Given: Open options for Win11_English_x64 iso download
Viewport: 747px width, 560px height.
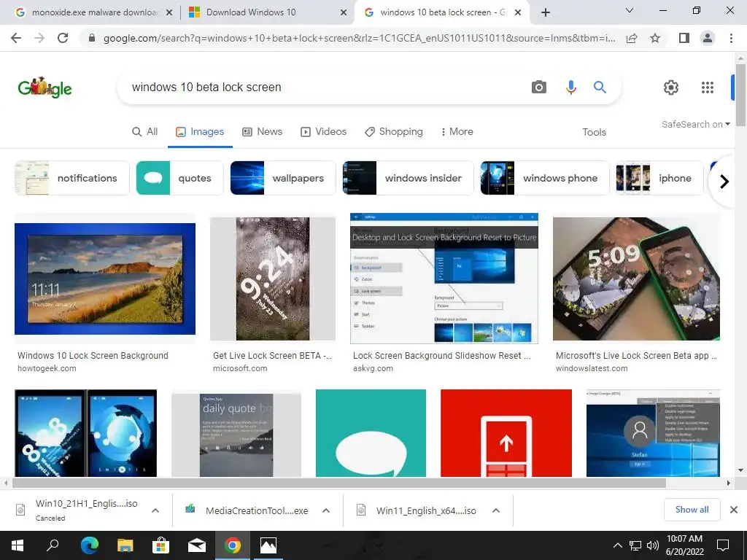Looking at the screenshot, I should pyautogui.click(x=496, y=510).
